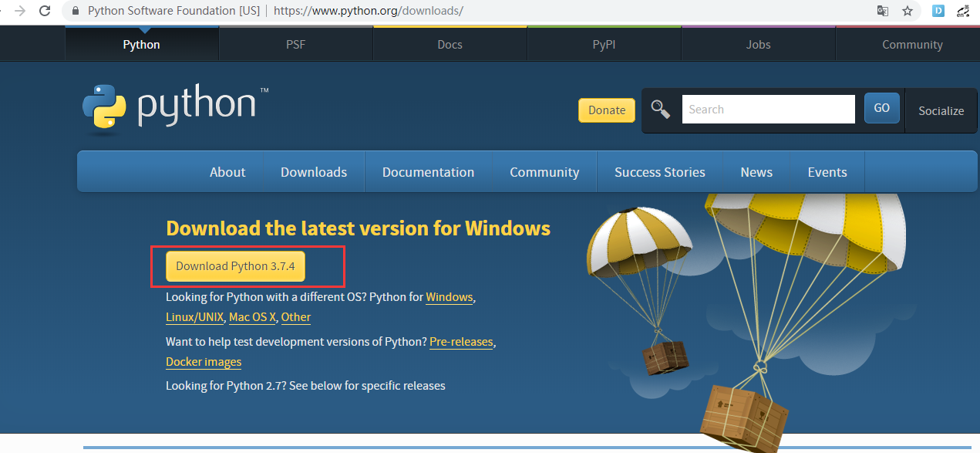Open the Documentation menu

click(x=429, y=172)
